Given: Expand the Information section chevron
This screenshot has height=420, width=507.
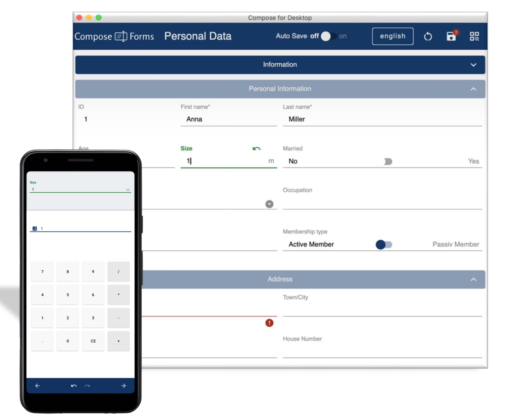Looking at the screenshot, I should pos(473,65).
